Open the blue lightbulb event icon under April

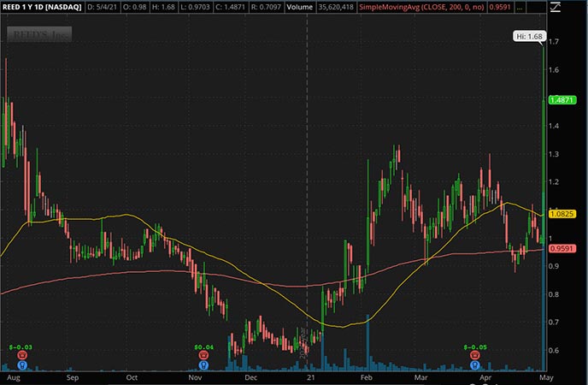[474, 366]
